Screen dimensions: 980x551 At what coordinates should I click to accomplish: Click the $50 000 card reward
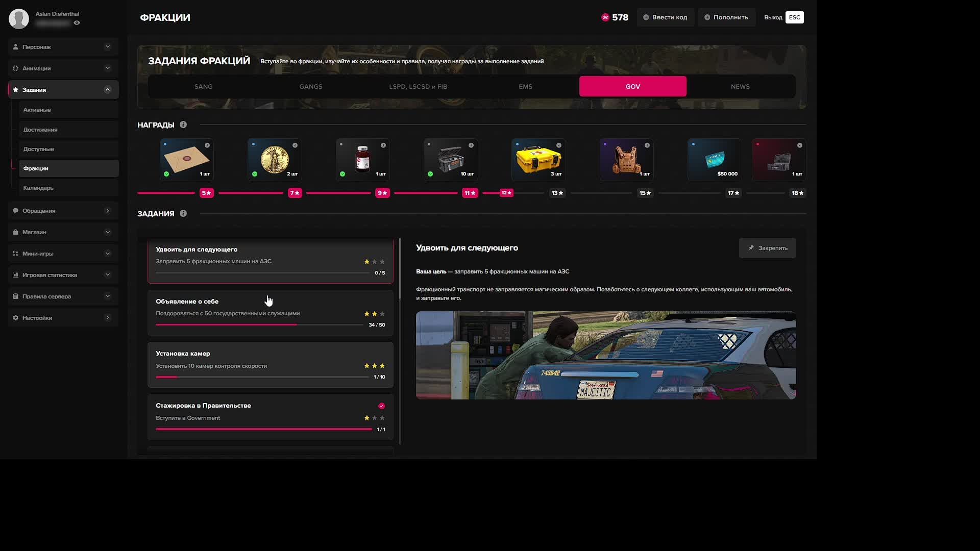(x=714, y=159)
